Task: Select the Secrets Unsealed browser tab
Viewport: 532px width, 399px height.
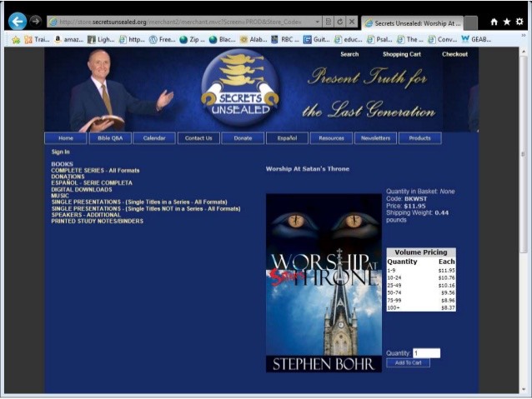Action: pyautogui.click(x=412, y=23)
